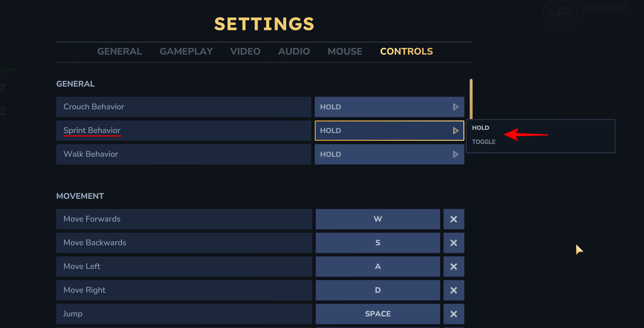Viewport: 644px width, 328px height.
Task: Select HOLD option in Sprint popup
Action: click(x=481, y=128)
